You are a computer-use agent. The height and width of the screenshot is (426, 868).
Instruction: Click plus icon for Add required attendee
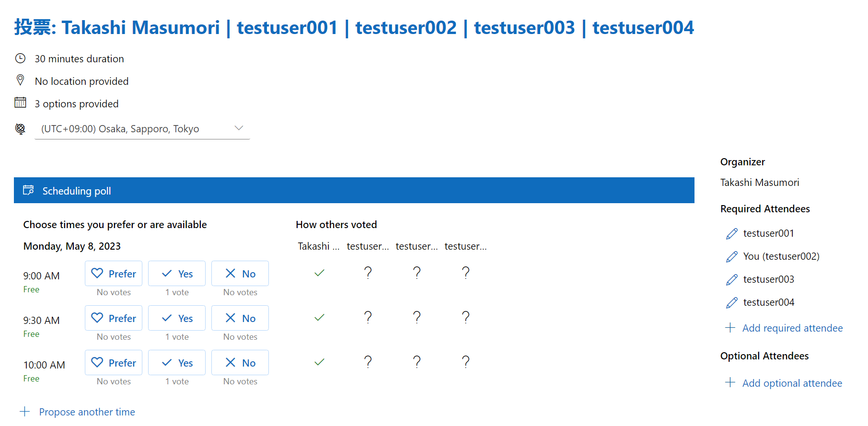tap(730, 328)
